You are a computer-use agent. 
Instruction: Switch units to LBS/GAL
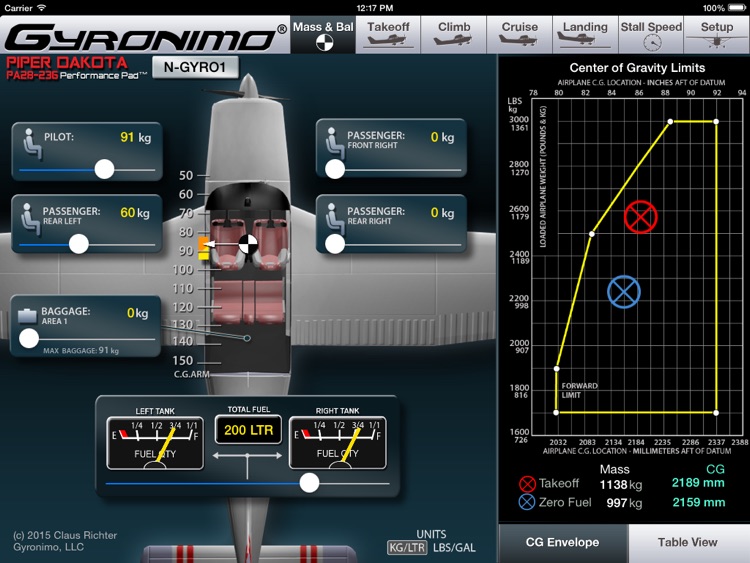tap(454, 548)
